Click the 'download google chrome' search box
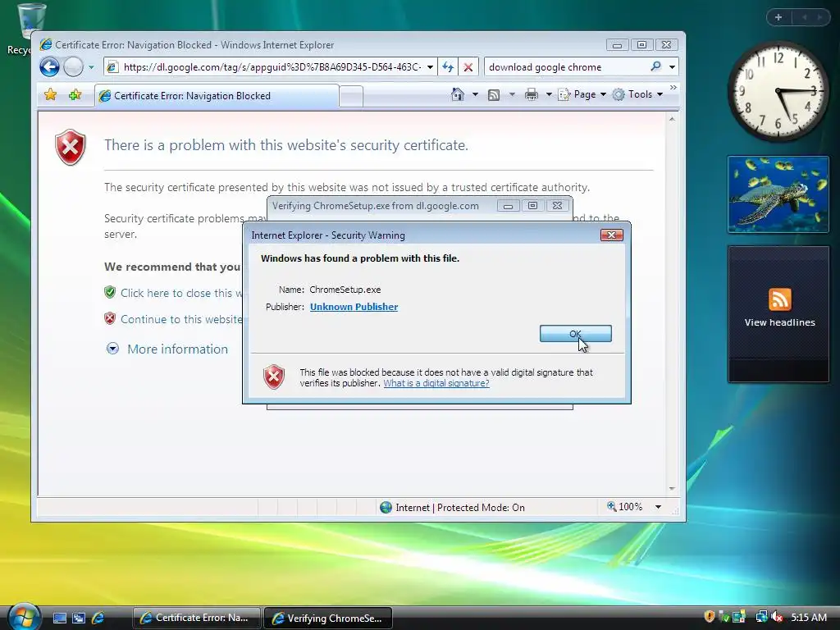Image resolution: width=840 pixels, height=630 pixels. 565,67
